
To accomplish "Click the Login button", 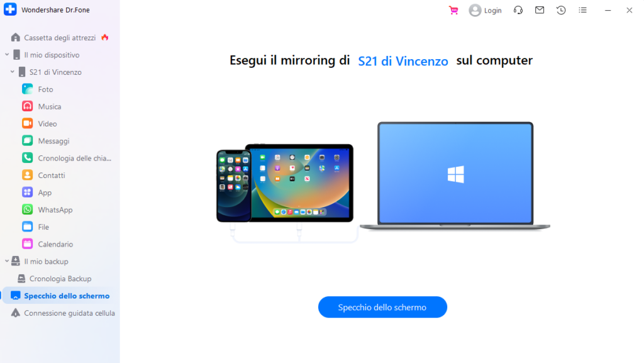I will 485,10.
